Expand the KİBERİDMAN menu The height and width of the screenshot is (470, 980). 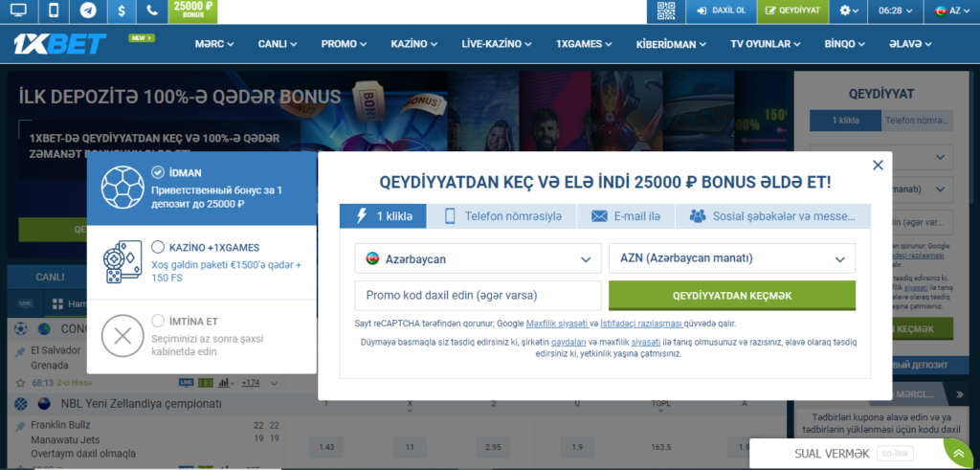[671, 44]
